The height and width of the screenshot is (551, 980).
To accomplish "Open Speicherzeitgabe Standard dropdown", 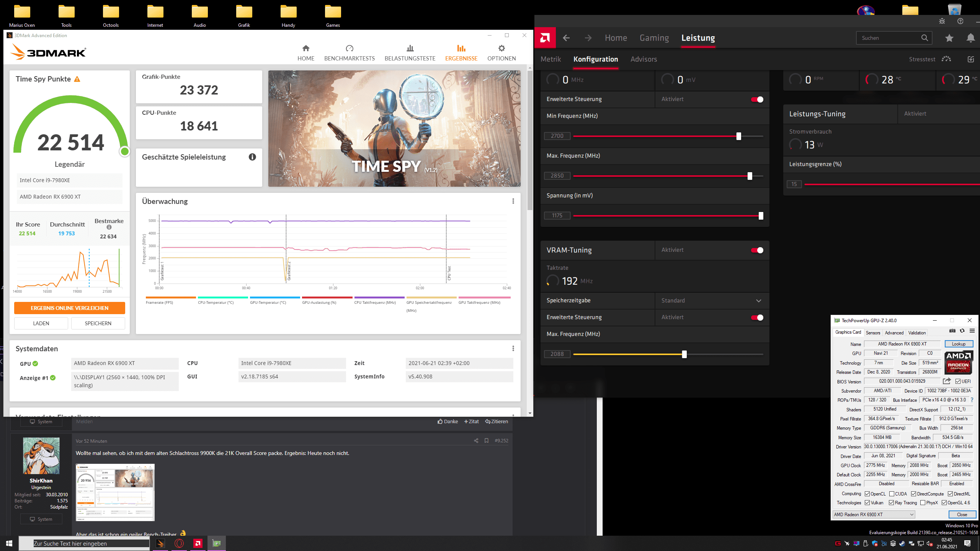I will pyautogui.click(x=712, y=301).
